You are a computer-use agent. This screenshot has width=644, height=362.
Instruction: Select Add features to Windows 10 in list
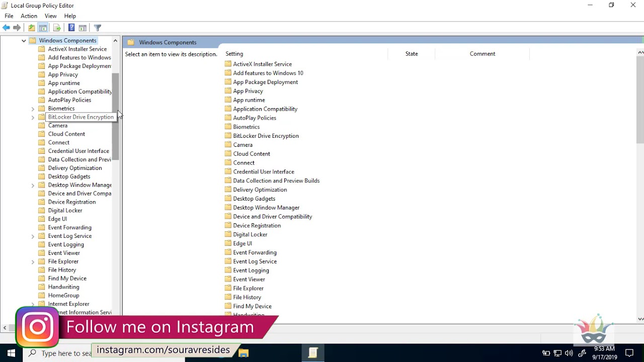[x=268, y=73]
